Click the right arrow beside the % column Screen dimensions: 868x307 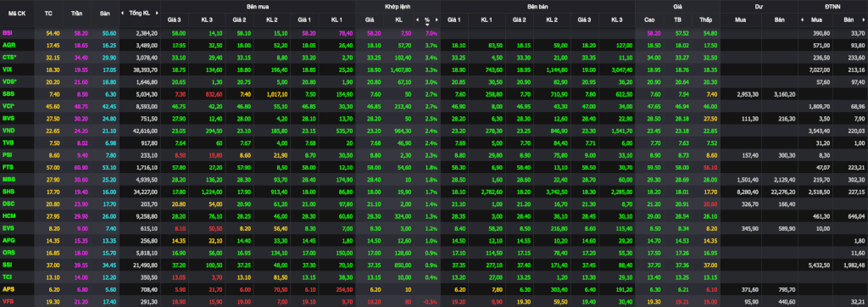(x=437, y=20)
